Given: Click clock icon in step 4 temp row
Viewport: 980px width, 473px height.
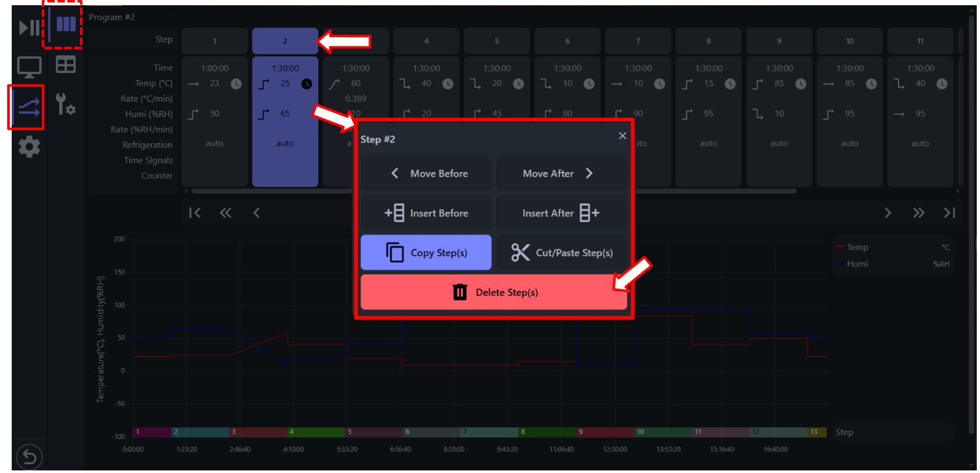Looking at the screenshot, I should (x=448, y=83).
